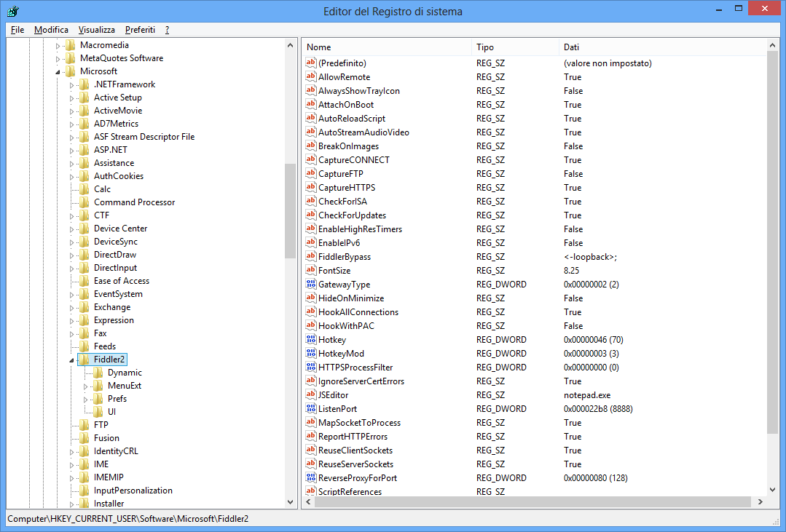
Task: Click the DWORD icon next to HotkeyMod
Action: coord(311,353)
